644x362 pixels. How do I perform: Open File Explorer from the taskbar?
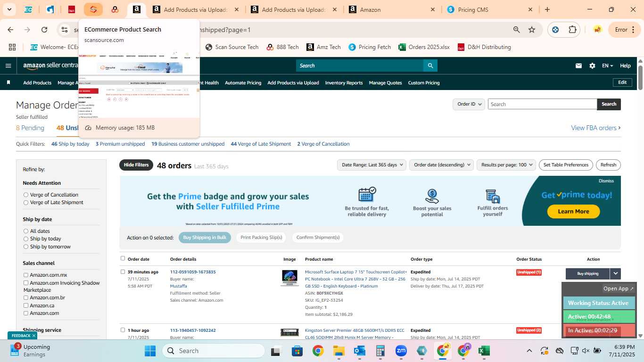coord(339,351)
